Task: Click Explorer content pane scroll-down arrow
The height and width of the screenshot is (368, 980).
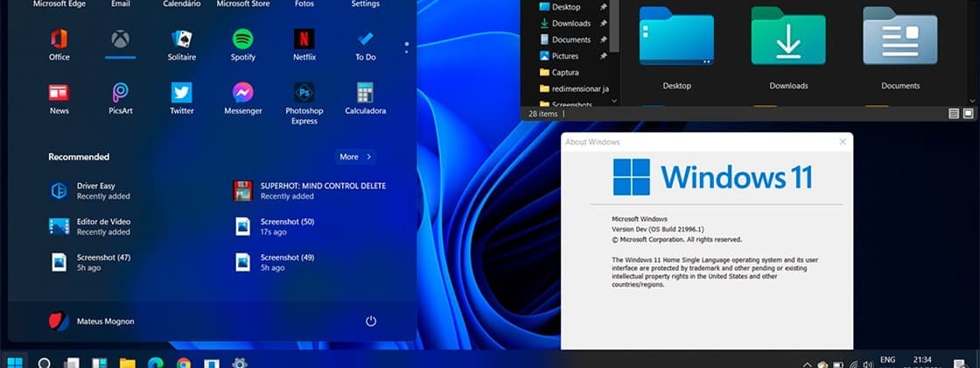Action: tap(972, 100)
